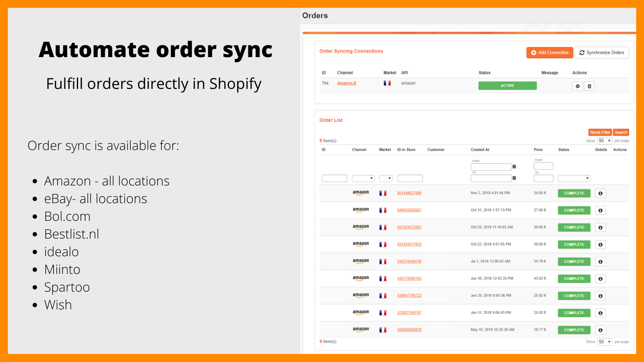Click the ACTIVE status badge for Amazon.fr
Viewport: 644px width, 362px height.
click(x=508, y=86)
